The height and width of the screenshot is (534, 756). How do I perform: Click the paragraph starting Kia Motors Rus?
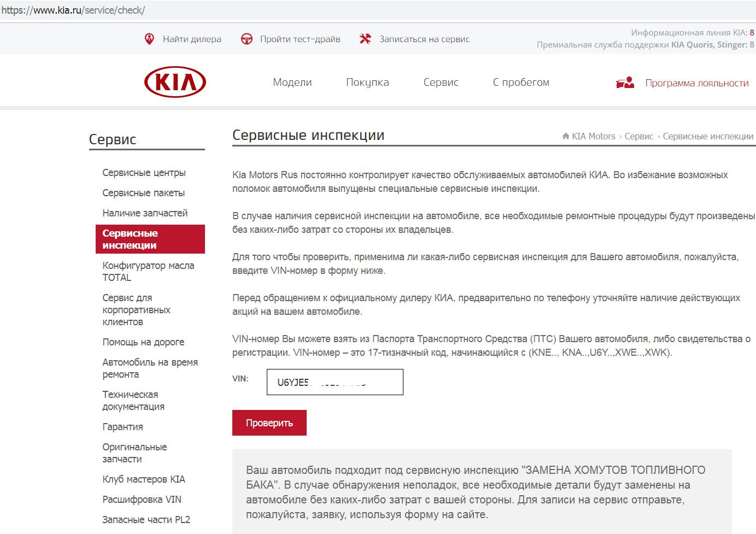pos(480,182)
